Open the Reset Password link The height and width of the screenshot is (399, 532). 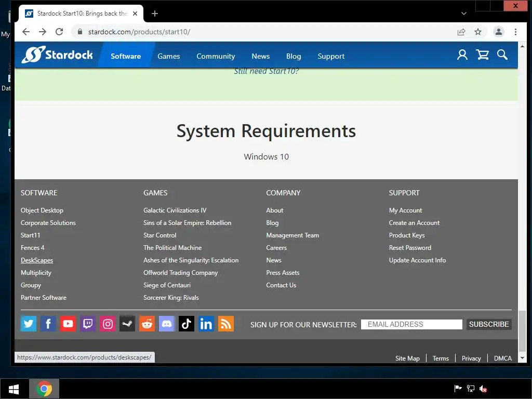410,248
